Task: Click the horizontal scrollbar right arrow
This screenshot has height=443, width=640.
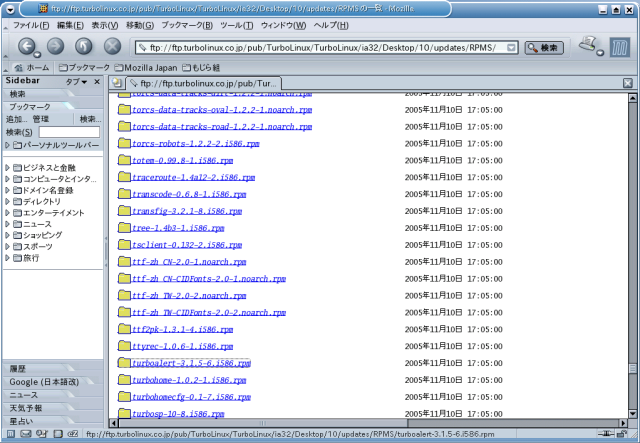Action: click(x=623, y=423)
